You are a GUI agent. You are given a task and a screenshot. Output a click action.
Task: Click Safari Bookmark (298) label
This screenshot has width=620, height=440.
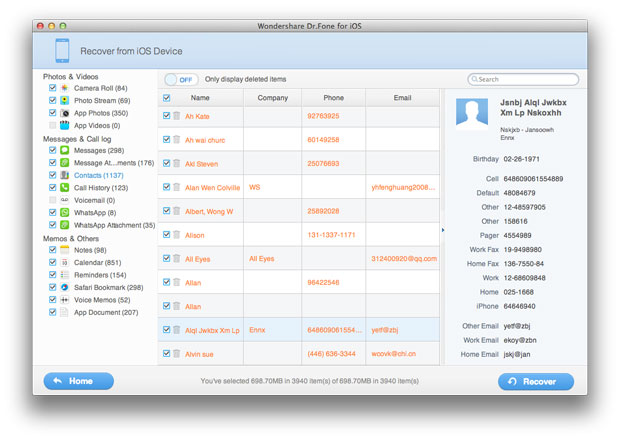[x=109, y=287]
